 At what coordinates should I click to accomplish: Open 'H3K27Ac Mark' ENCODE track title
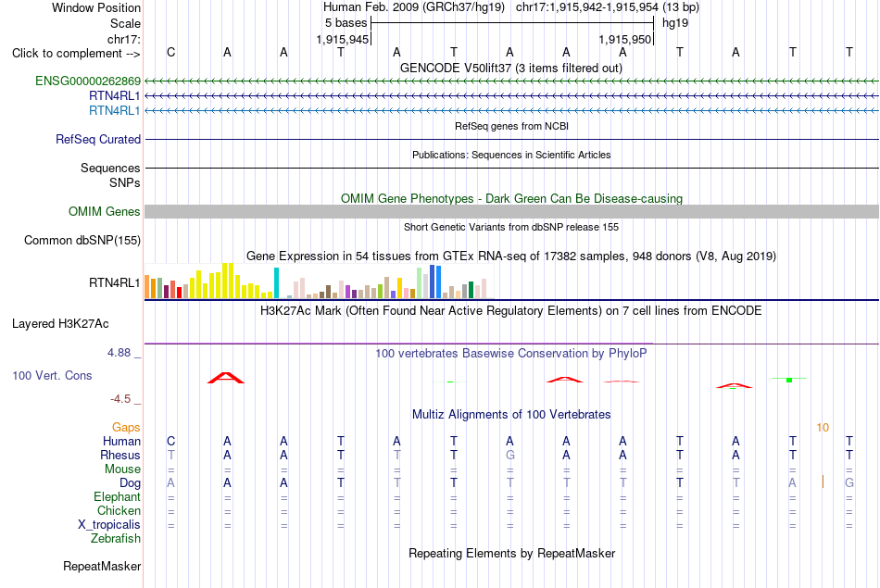[x=510, y=311]
